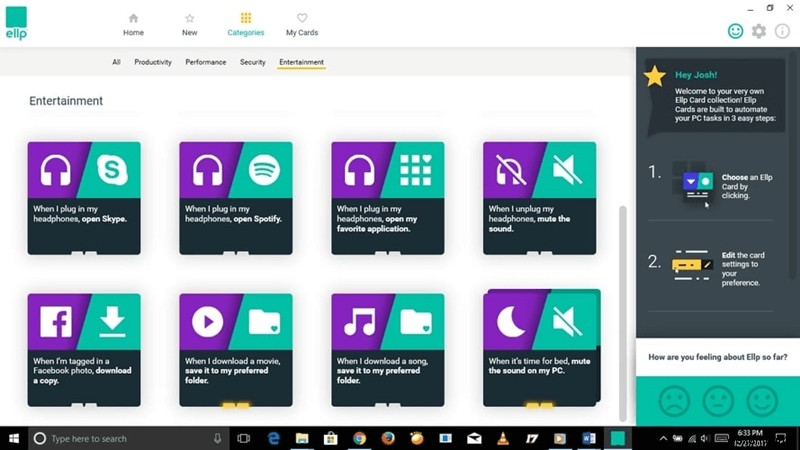This screenshot has height=450, width=800.
Task: Select the sad face feedback rating
Action: point(674,401)
